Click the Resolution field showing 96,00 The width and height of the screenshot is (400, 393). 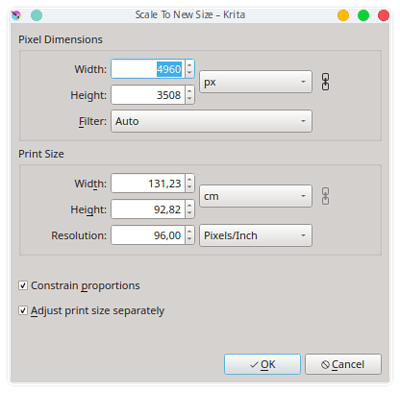[x=148, y=235]
